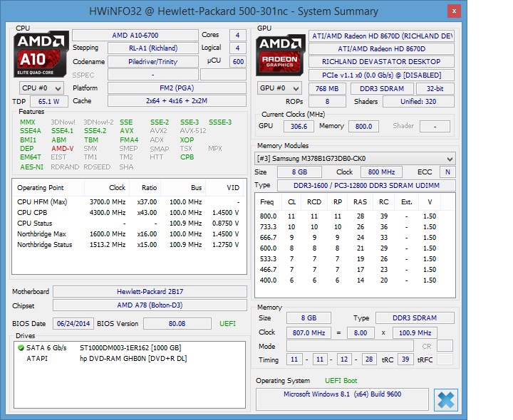Select the Northbridge Max row
513x420 pixels.
coord(129,234)
